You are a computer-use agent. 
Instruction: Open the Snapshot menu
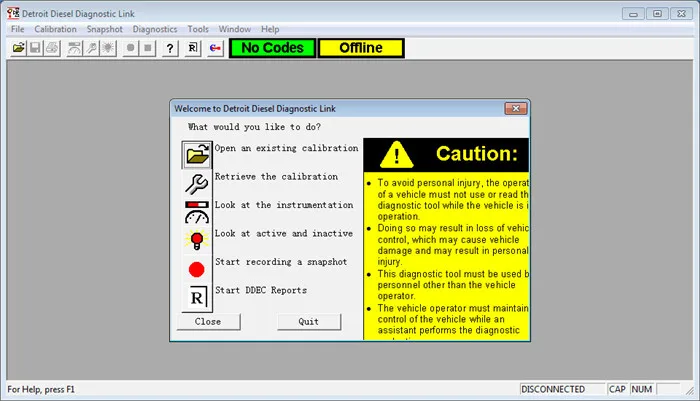point(104,29)
